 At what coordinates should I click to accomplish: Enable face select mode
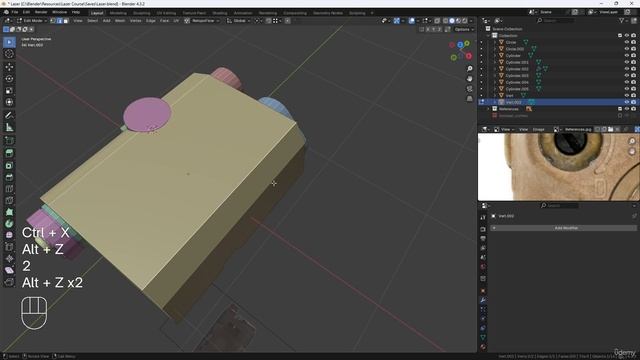[x=66, y=20]
